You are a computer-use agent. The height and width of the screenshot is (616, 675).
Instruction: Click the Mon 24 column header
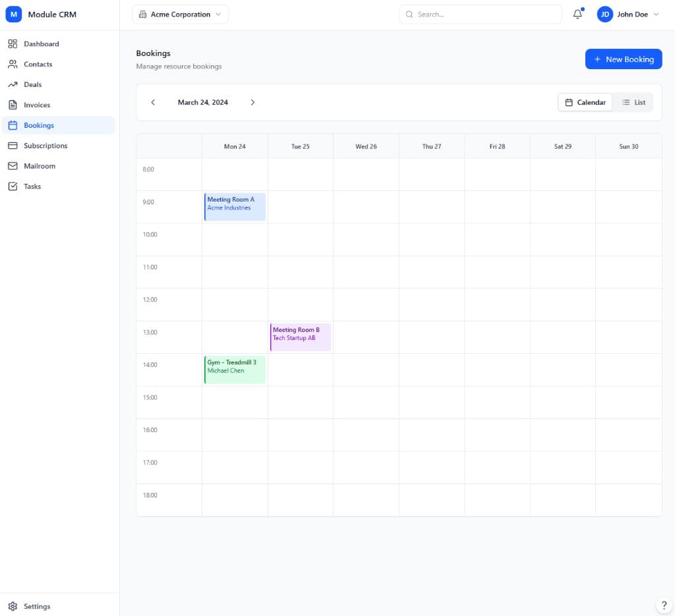235,146
